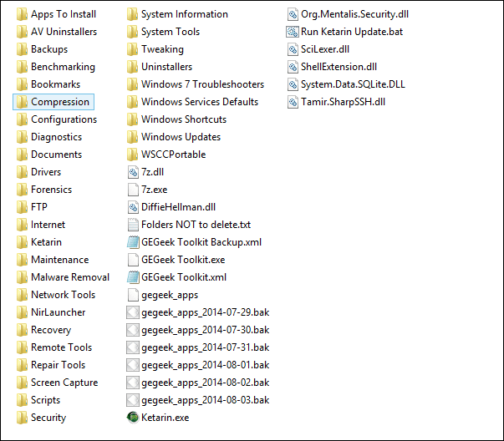Select the System Information folder label

tap(185, 14)
